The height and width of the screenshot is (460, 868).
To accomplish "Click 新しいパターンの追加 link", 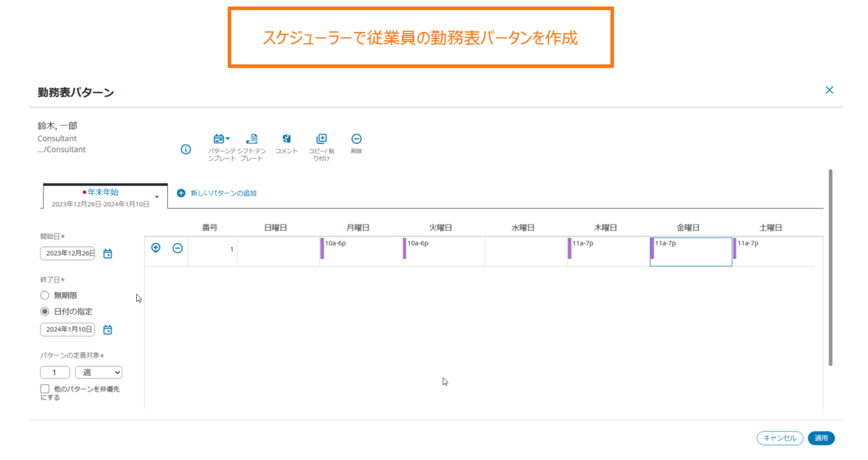I will pos(217,193).
